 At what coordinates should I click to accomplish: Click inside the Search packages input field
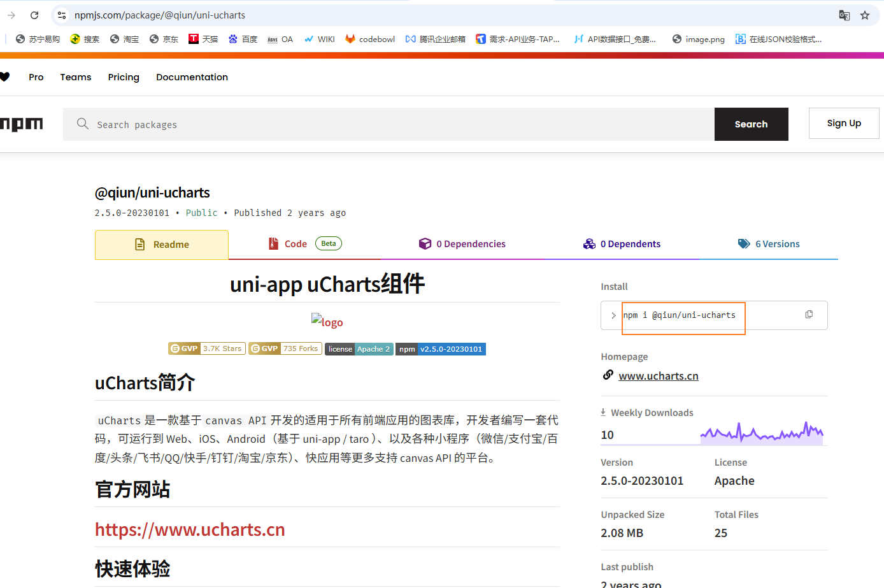coord(255,124)
